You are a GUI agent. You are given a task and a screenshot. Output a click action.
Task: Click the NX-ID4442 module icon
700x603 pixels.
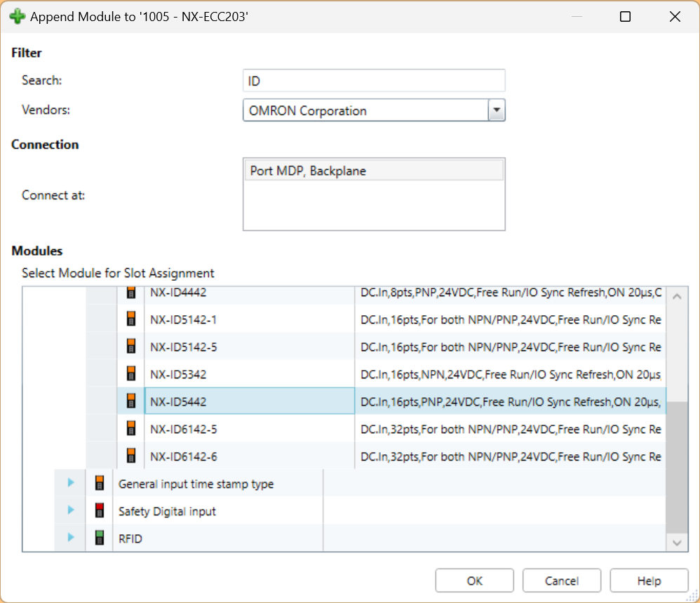130,293
